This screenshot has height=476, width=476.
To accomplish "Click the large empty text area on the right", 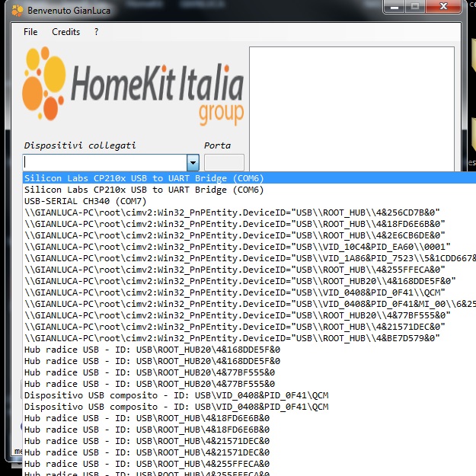I will click(x=351, y=107).
